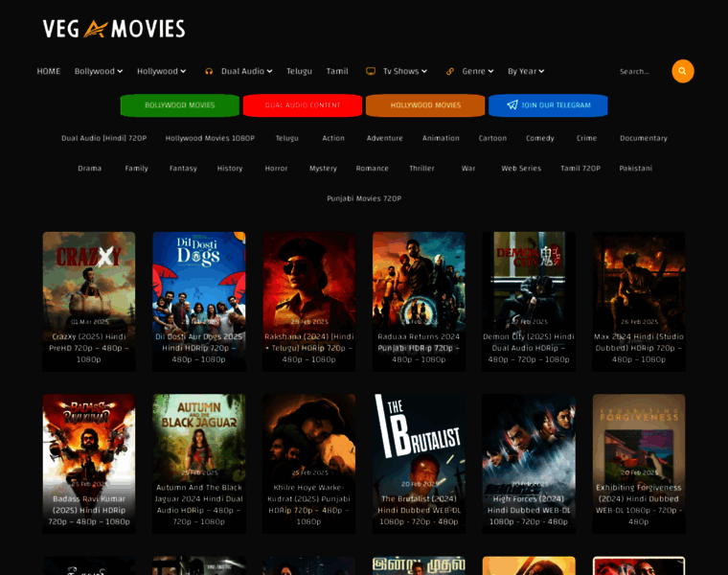Viewport: 728px width, 575px height.
Task: Select the Fantasy genre link
Action: click(183, 169)
